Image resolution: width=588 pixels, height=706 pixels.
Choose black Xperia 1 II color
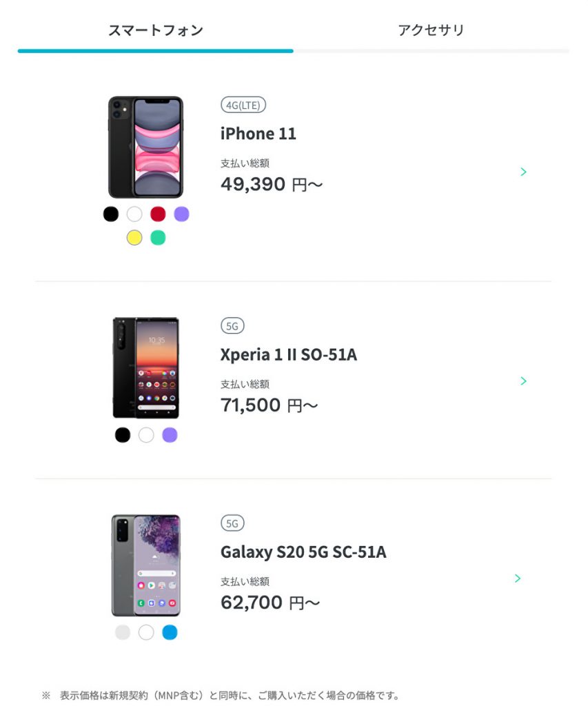[123, 435]
